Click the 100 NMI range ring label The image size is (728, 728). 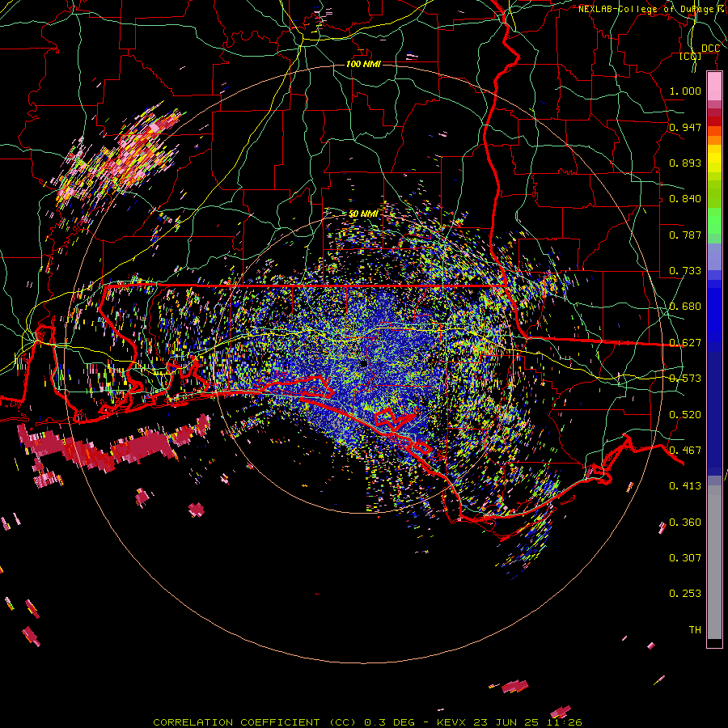pyautogui.click(x=363, y=64)
